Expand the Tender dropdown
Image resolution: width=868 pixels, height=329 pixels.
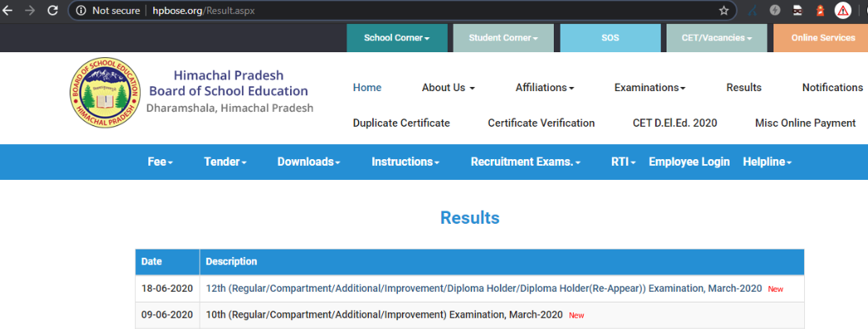(225, 162)
